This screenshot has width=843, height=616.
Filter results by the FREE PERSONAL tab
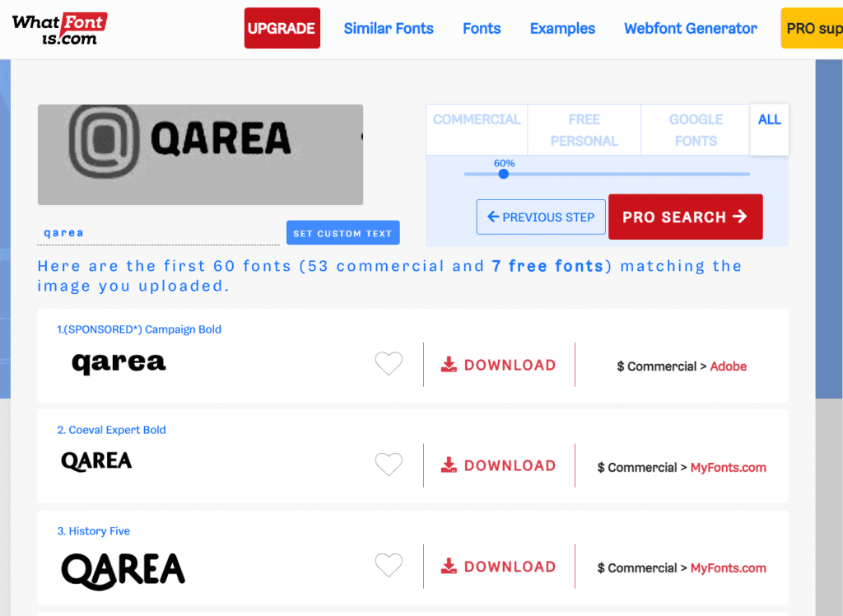(585, 129)
